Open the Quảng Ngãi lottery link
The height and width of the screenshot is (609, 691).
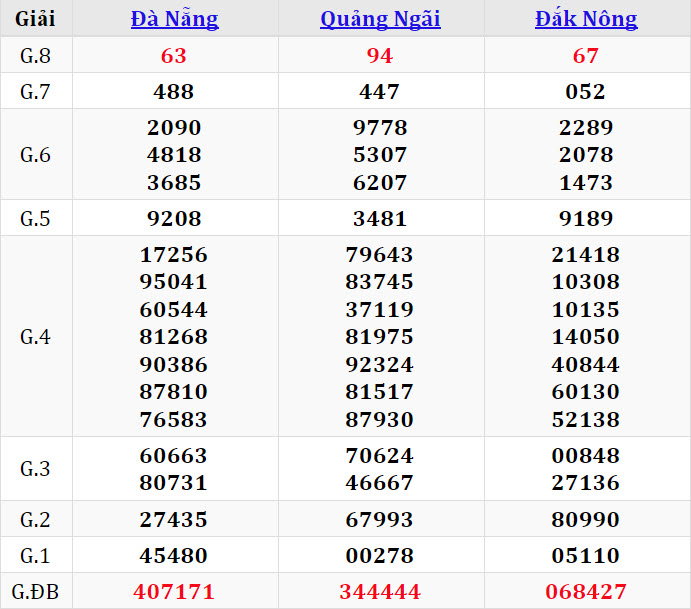380,19
